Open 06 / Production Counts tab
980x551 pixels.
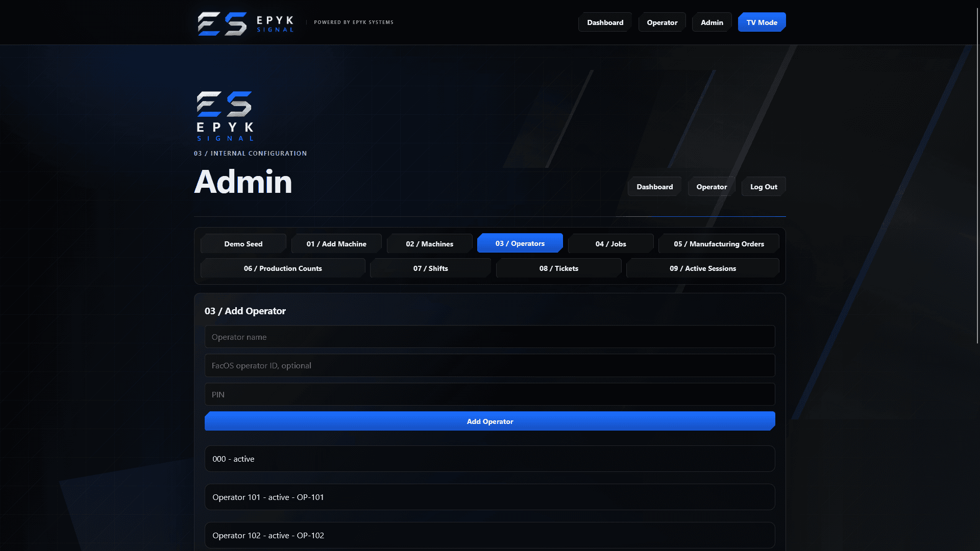click(283, 268)
